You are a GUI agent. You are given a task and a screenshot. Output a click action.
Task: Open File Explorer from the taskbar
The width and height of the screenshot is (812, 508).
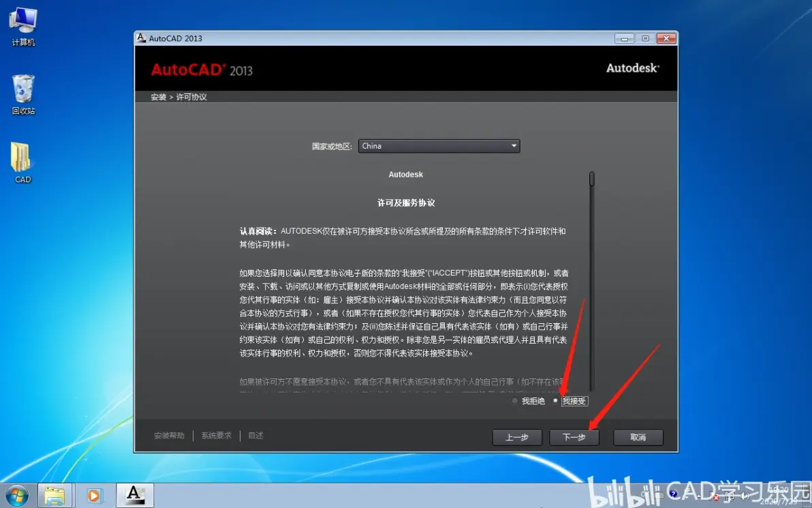click(54, 496)
